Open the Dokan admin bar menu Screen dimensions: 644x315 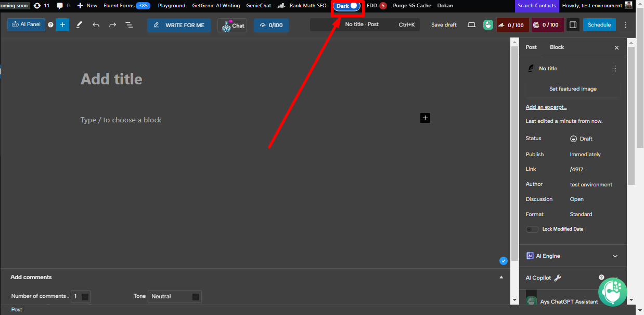click(445, 6)
